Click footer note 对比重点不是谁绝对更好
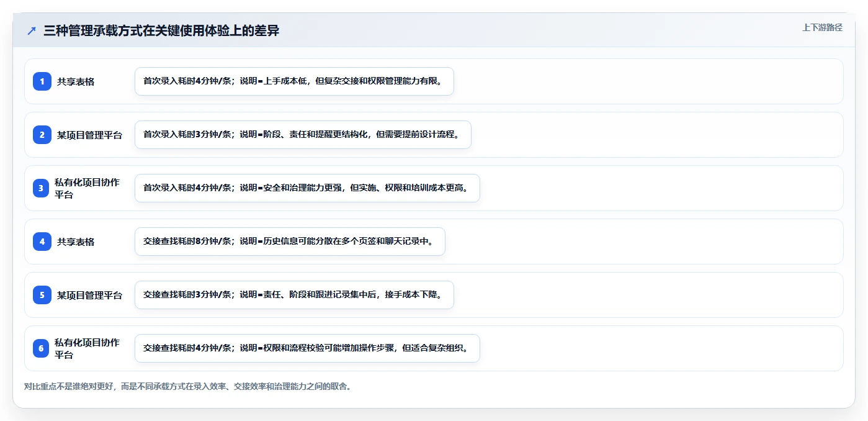868x421 pixels. click(189, 386)
